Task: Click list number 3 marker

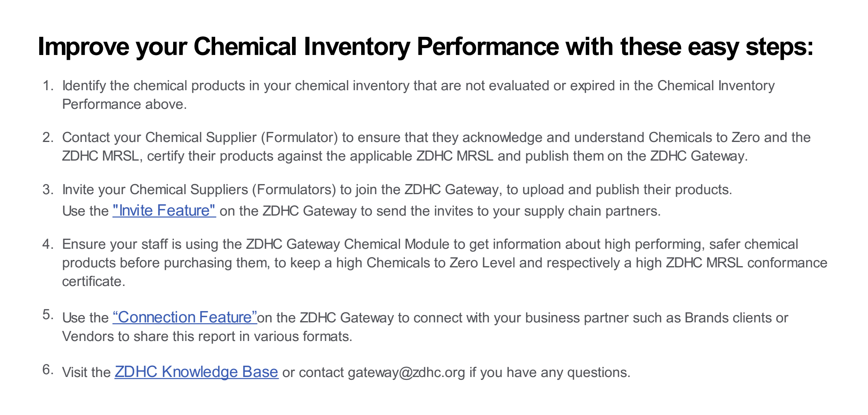Action: coord(48,190)
